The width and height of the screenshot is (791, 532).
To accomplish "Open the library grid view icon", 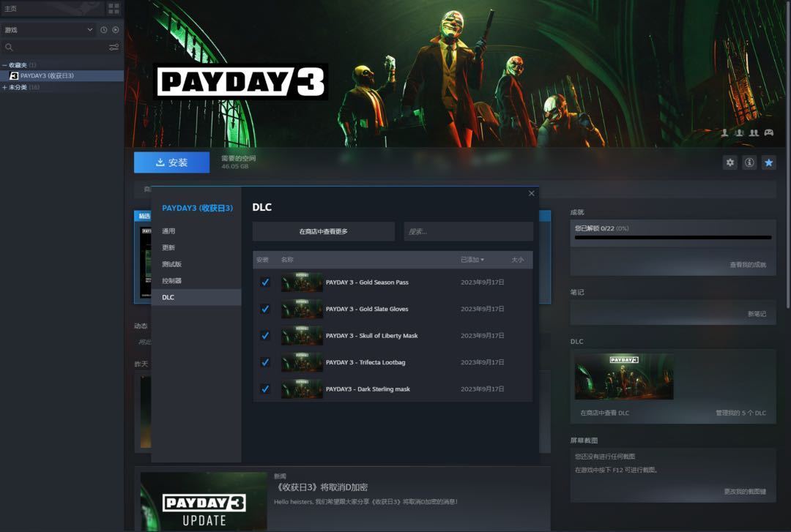I will tap(114, 9).
